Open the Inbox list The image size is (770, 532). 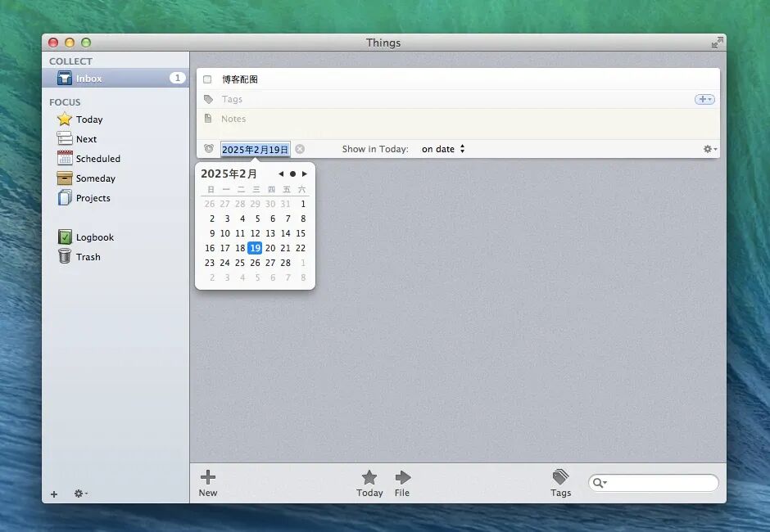click(x=115, y=78)
